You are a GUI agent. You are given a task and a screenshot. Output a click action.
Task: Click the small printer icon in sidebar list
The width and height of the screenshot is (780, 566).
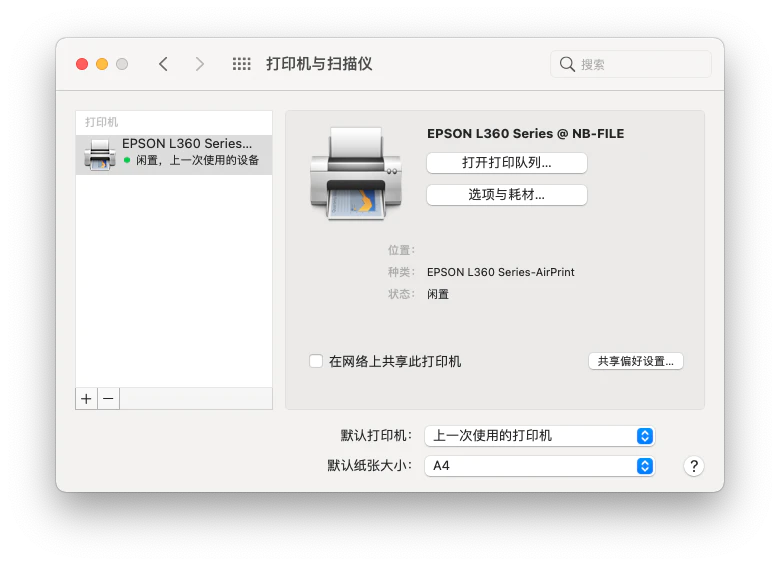[x=100, y=154]
